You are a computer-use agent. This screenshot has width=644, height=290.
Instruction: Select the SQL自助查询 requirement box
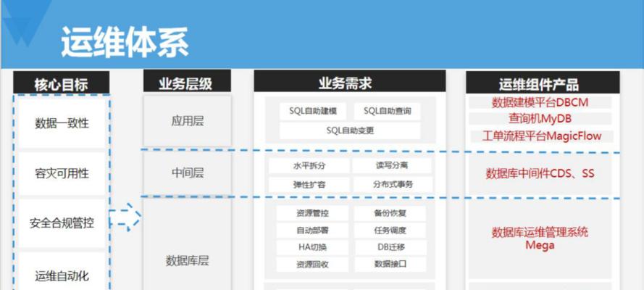(x=387, y=112)
